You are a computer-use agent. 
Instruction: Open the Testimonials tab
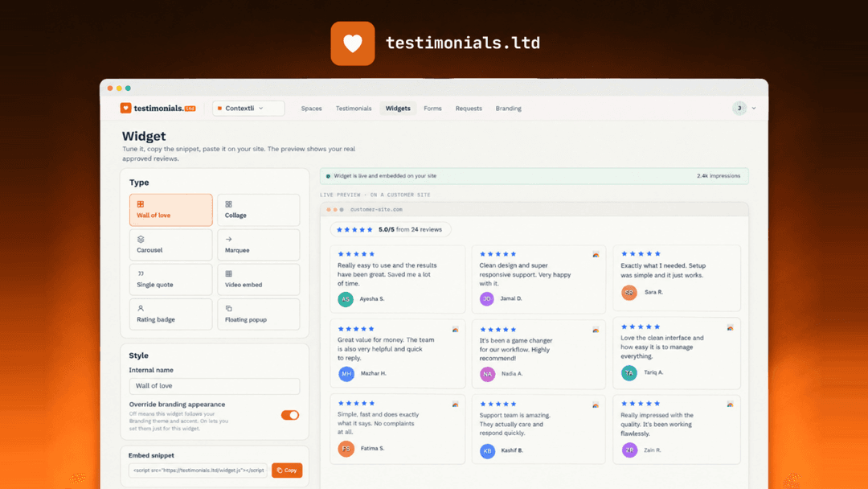353,109
